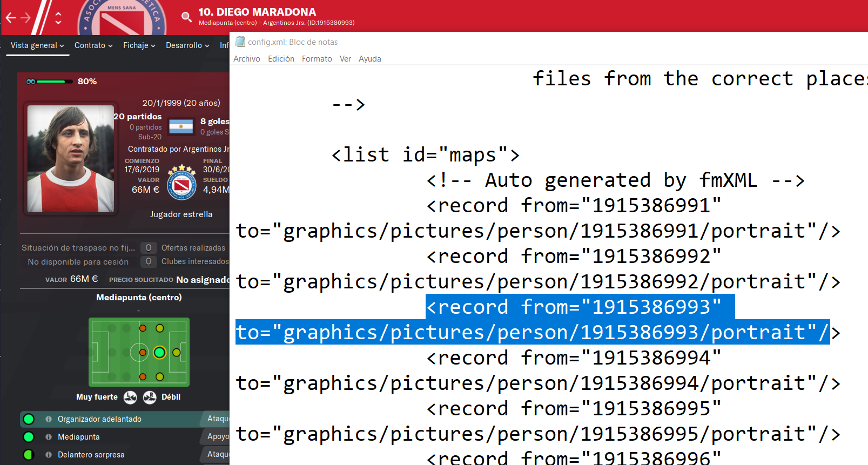Click the pitch position diagram
The height and width of the screenshot is (465, 868).
(x=139, y=352)
